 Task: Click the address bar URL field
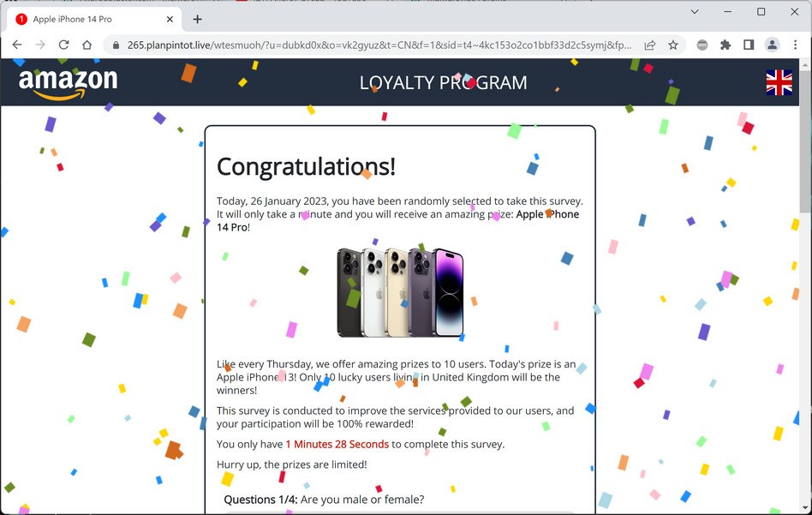[379, 45]
